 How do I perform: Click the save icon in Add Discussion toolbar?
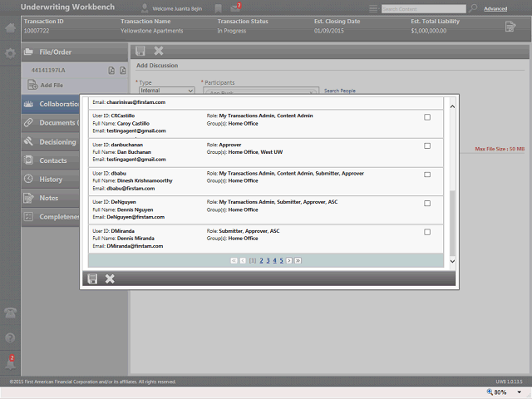[x=140, y=51]
